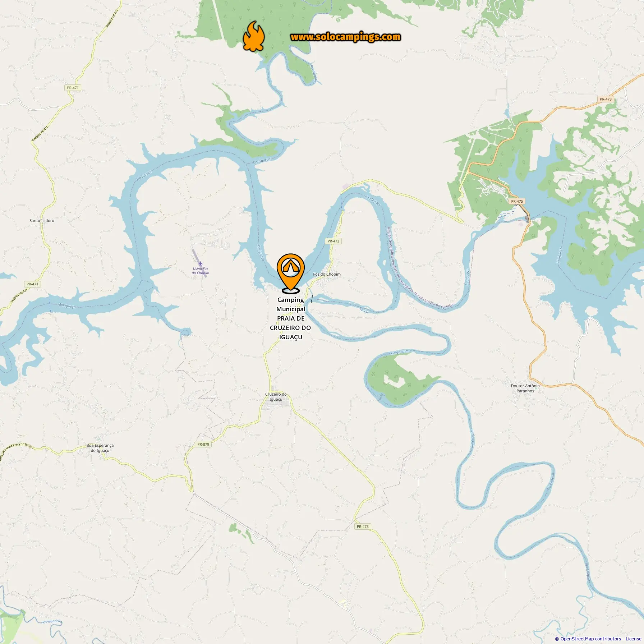Viewport: 644px width, 644px height.
Task: Select the Cruzeiro do Iguaçu town label
Action: pos(276,397)
